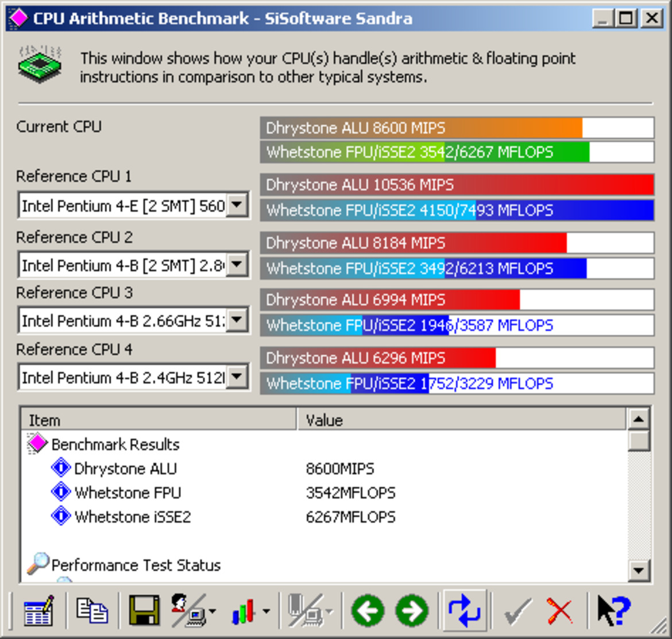672x639 pixels.
Task: Click Current CPU Whetstone 3542/6267 MFLOPS bar
Action: (x=457, y=152)
